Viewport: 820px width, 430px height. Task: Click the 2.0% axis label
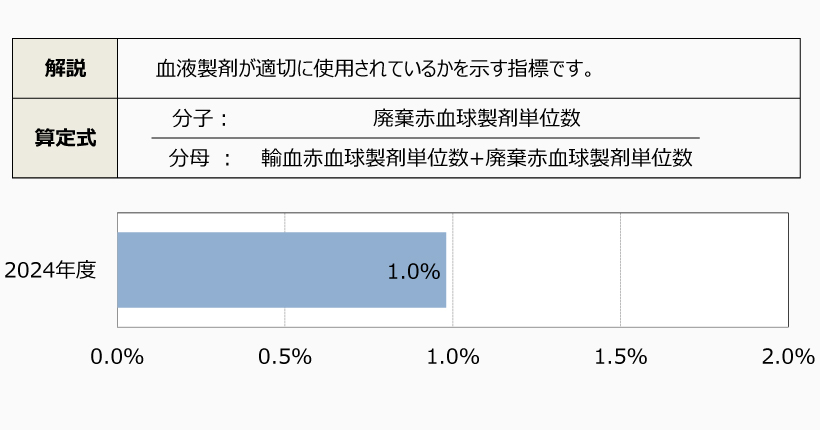788,357
